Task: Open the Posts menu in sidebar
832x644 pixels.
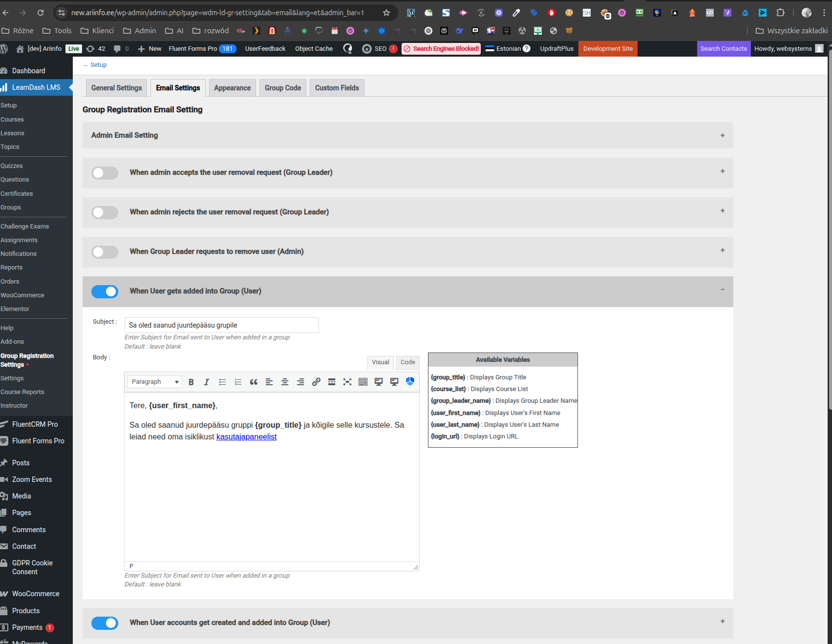Action: click(21, 463)
